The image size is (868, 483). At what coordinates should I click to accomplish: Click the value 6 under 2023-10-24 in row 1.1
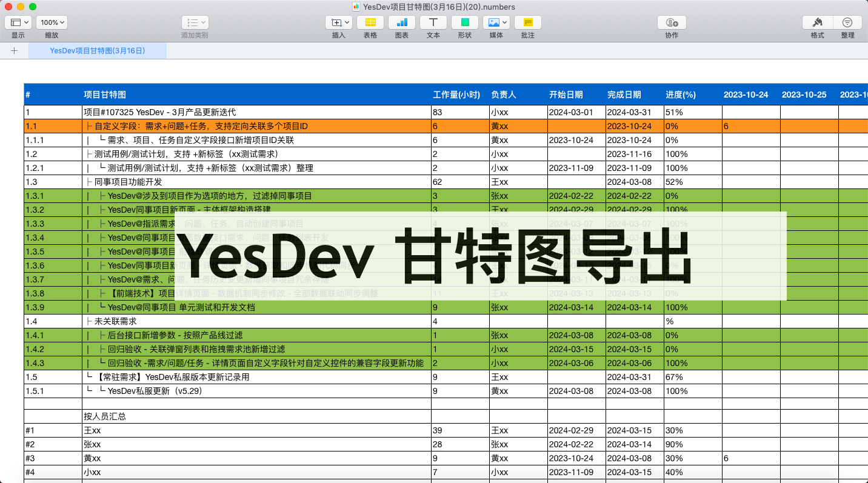751,126
